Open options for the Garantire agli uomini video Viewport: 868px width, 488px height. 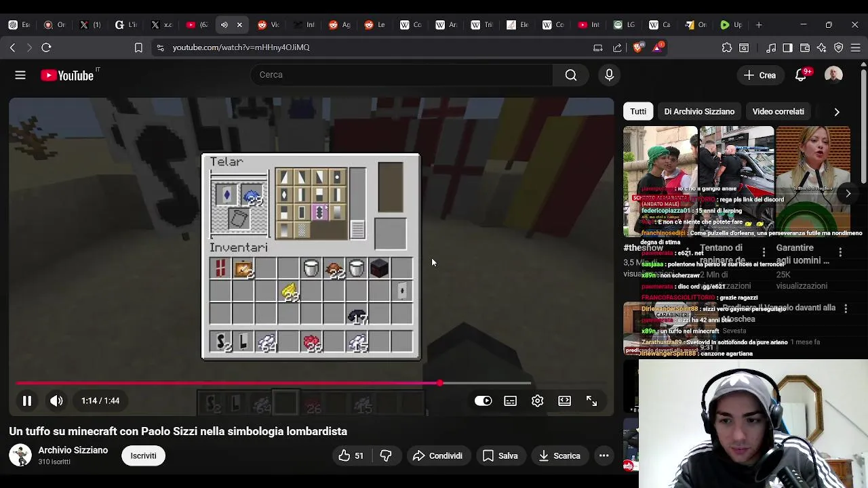point(840,252)
